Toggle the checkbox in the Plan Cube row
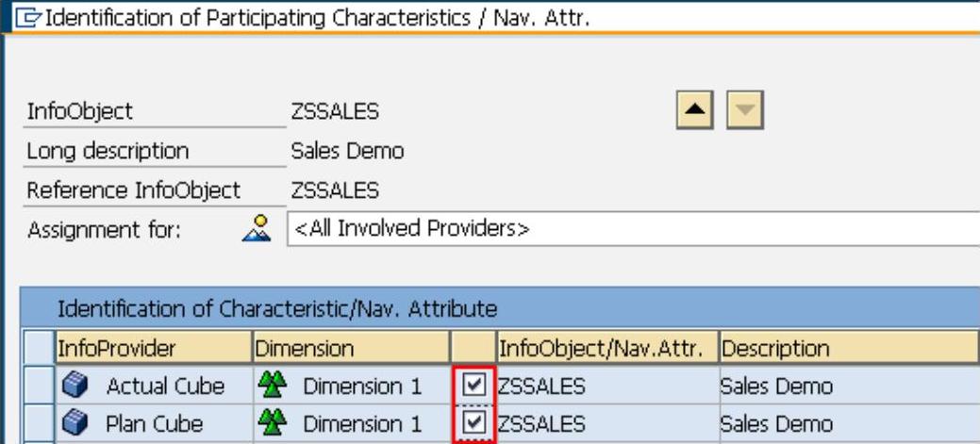This screenshot has width=980, height=444. coord(474,423)
